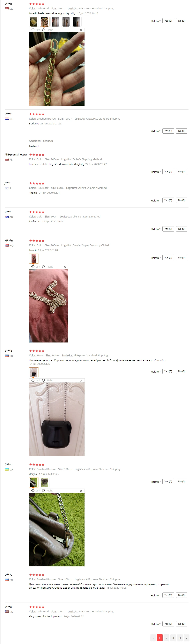The image size is (192, 644).
Task: Close M***n's enlarged chain photo
Action: pos(65,267)
